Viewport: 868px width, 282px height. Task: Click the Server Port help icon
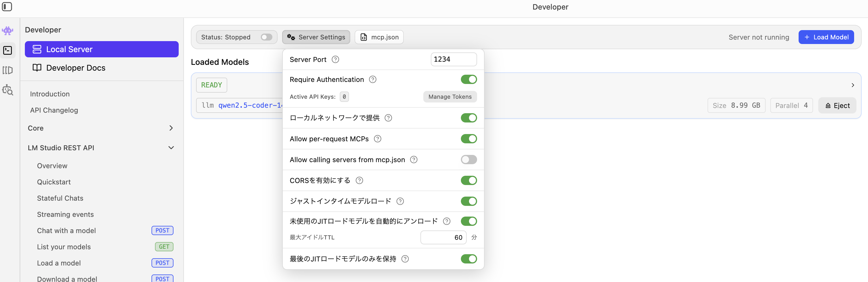(335, 60)
